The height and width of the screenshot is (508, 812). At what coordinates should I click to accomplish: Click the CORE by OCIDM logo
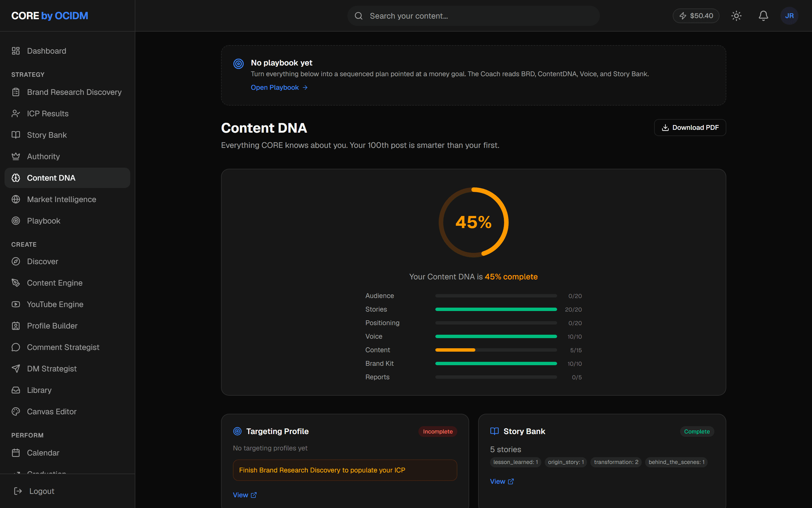click(50, 16)
